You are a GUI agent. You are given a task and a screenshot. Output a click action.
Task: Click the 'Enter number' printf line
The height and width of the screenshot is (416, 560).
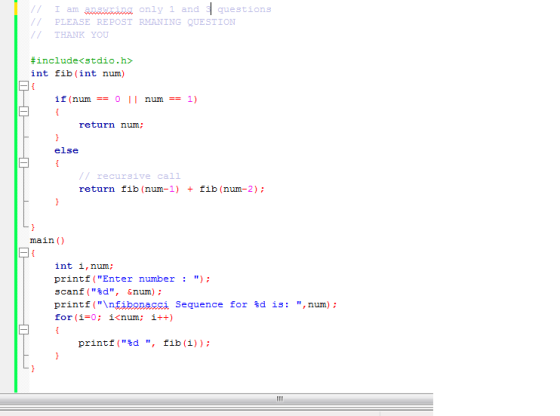(x=132, y=279)
